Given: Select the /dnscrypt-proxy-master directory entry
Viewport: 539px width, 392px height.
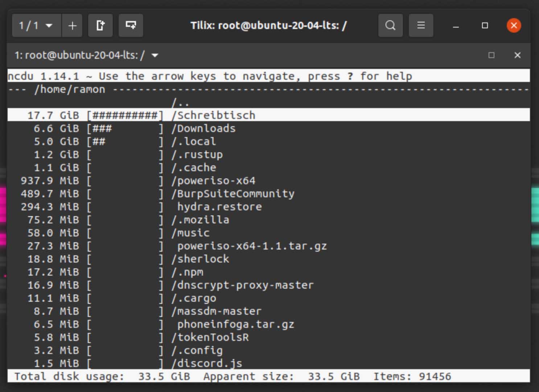Looking at the screenshot, I should [269, 285].
